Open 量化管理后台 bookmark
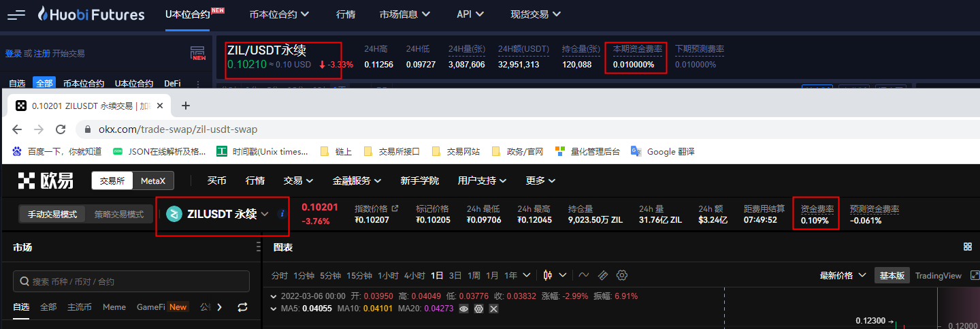This screenshot has height=329, width=980. pos(587,151)
